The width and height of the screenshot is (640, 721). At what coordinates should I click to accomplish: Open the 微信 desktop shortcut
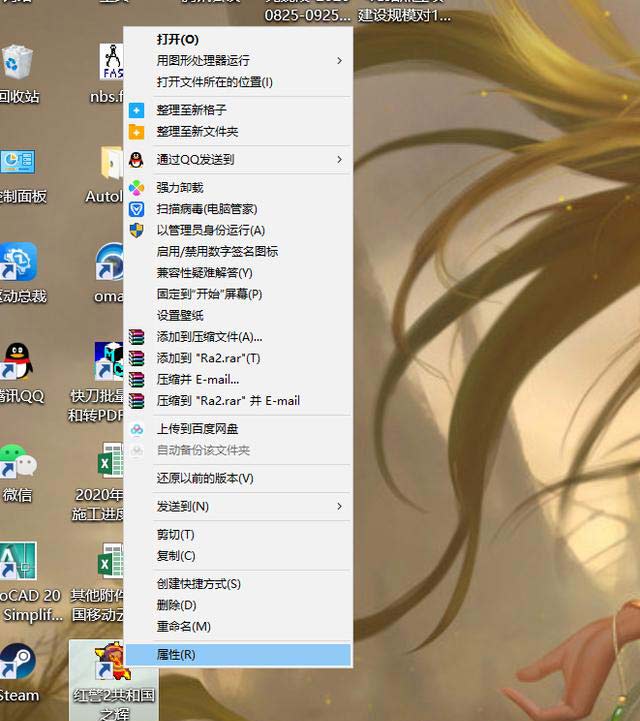[17, 461]
